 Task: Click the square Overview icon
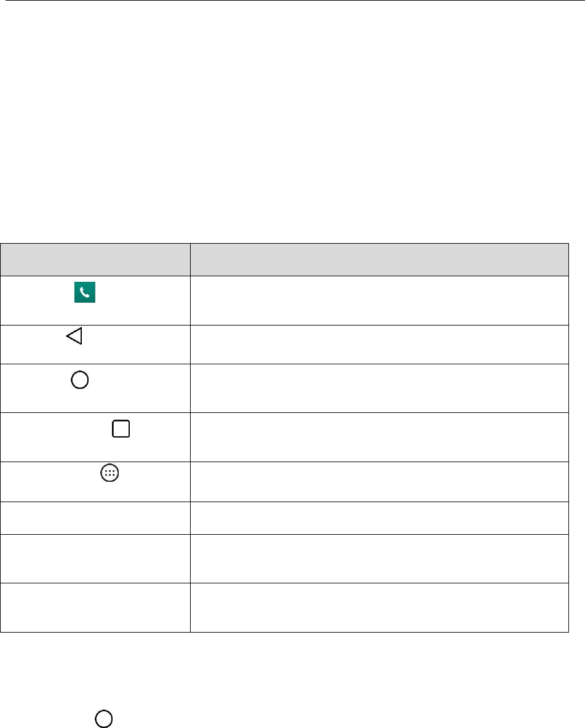(121, 428)
